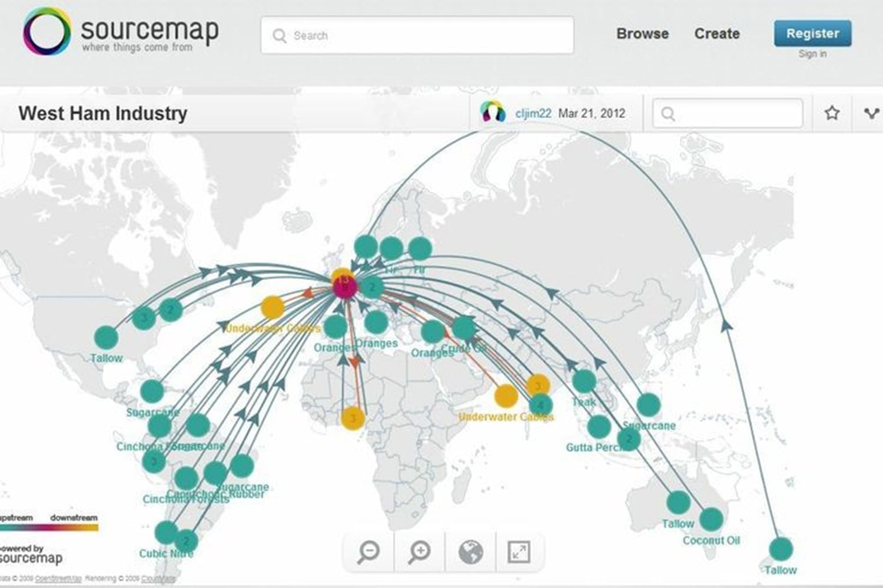Click the sourcemap logo
This screenshot has height=588, width=883.
click(121, 32)
